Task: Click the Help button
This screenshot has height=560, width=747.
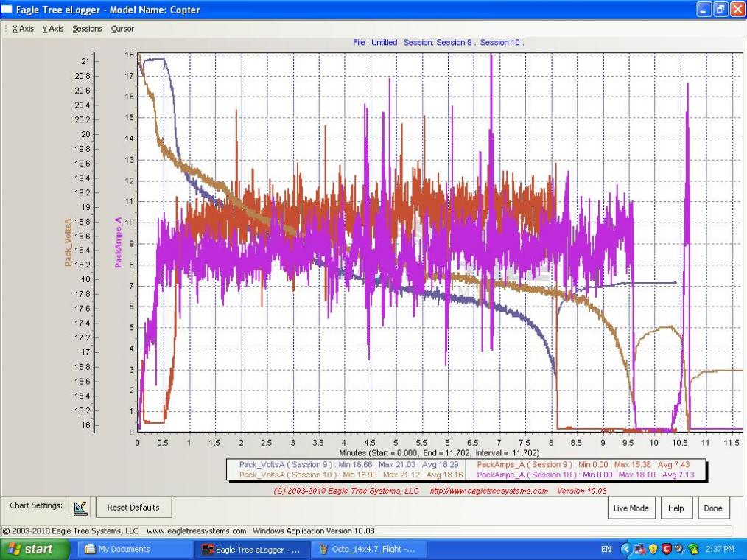Action: tap(676, 508)
